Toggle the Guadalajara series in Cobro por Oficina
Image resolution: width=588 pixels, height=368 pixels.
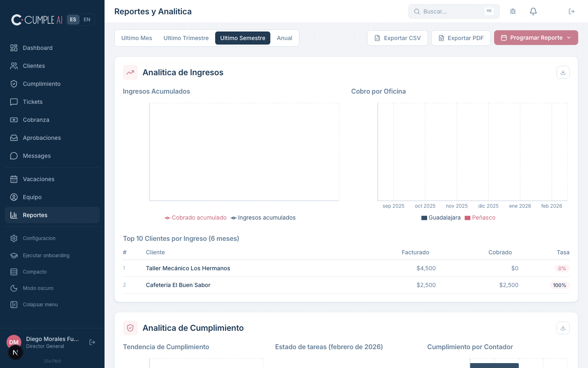pyautogui.click(x=441, y=218)
